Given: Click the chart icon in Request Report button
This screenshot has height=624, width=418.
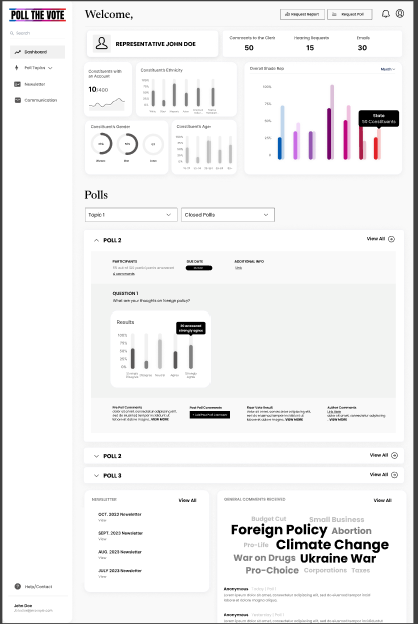Looking at the screenshot, I should click(287, 14).
